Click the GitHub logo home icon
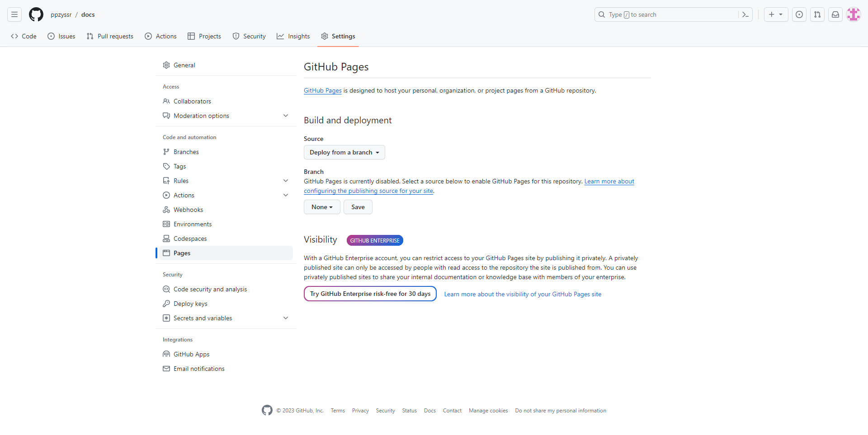868x435 pixels. (36, 14)
